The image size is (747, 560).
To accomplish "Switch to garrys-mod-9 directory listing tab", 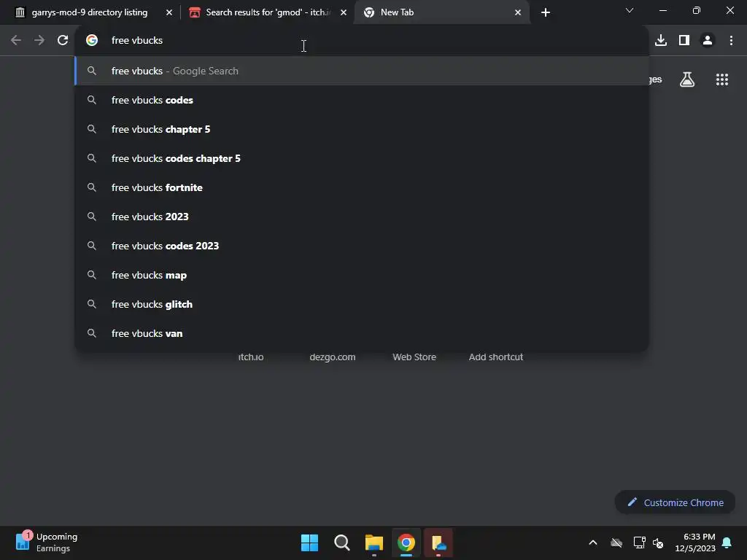I will (90, 12).
